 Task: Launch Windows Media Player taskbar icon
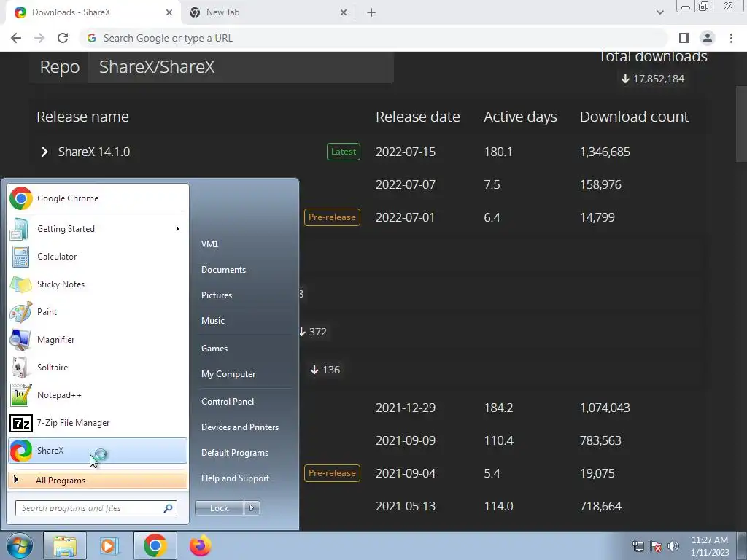(x=109, y=545)
